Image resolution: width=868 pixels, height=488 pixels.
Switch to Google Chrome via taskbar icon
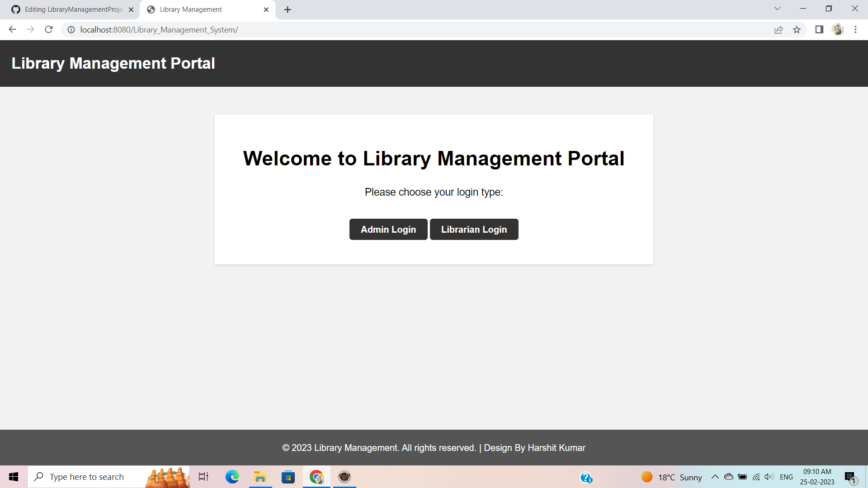tap(316, 477)
